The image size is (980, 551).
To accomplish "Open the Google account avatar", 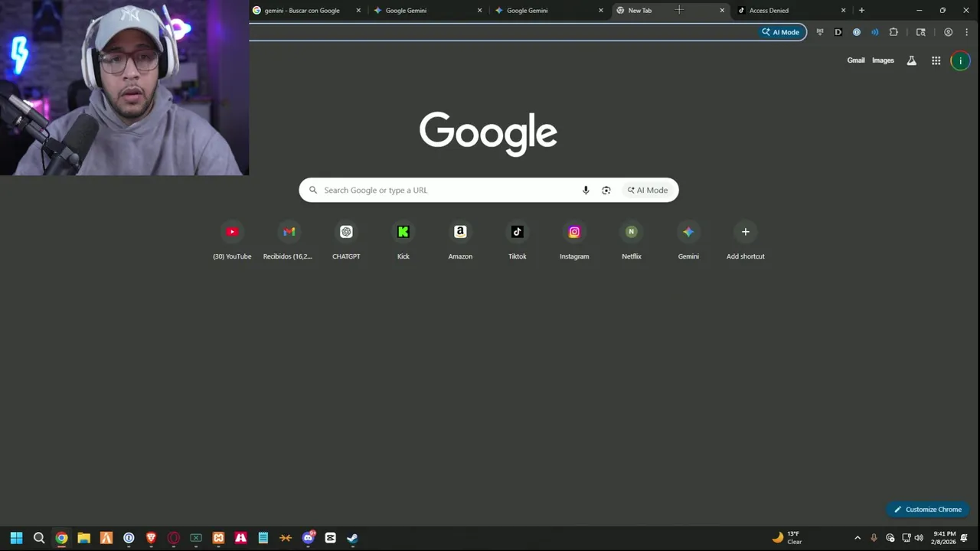I will point(960,60).
